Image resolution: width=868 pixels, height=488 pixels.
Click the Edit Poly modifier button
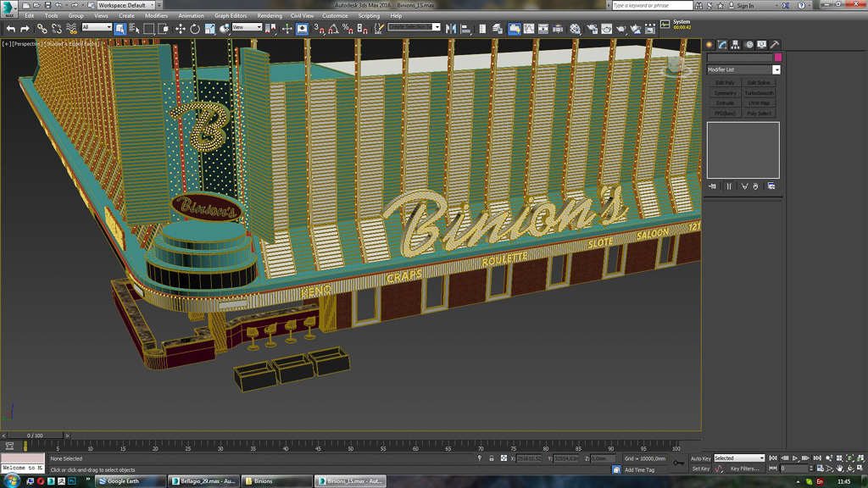click(x=725, y=83)
